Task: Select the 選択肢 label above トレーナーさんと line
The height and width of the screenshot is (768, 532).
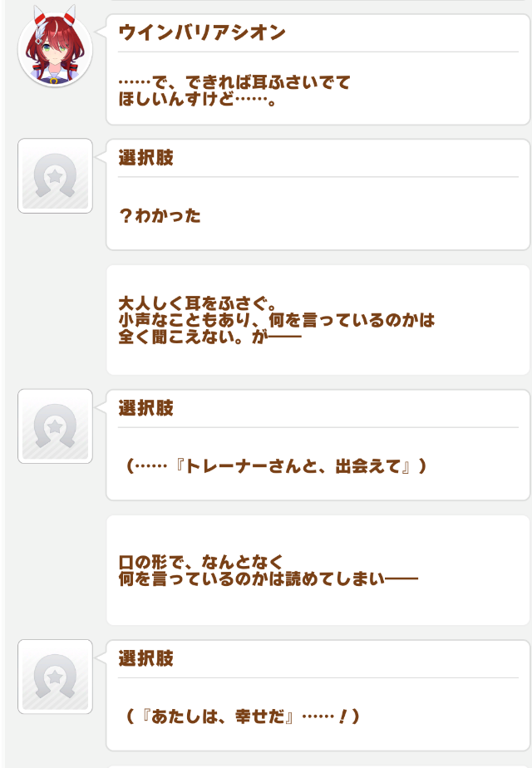Action: 146,408
